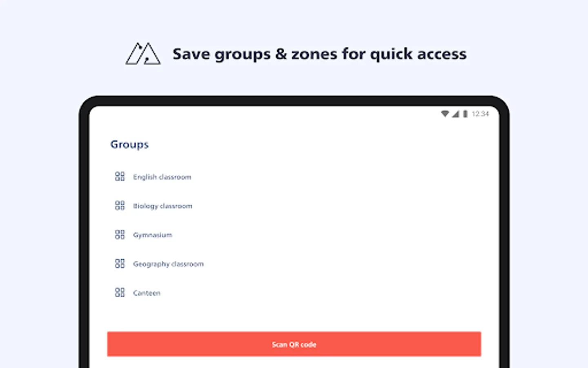
Task: Click the cellular signal icon in the status bar
Action: [455, 114]
